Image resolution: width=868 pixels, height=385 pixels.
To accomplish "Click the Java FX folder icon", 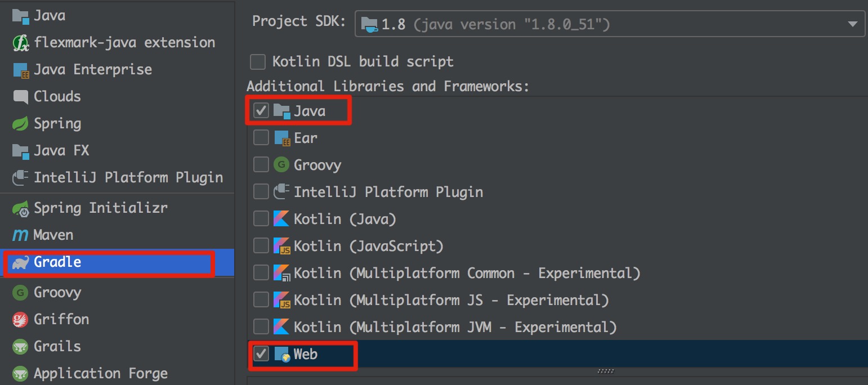I will coord(20,151).
